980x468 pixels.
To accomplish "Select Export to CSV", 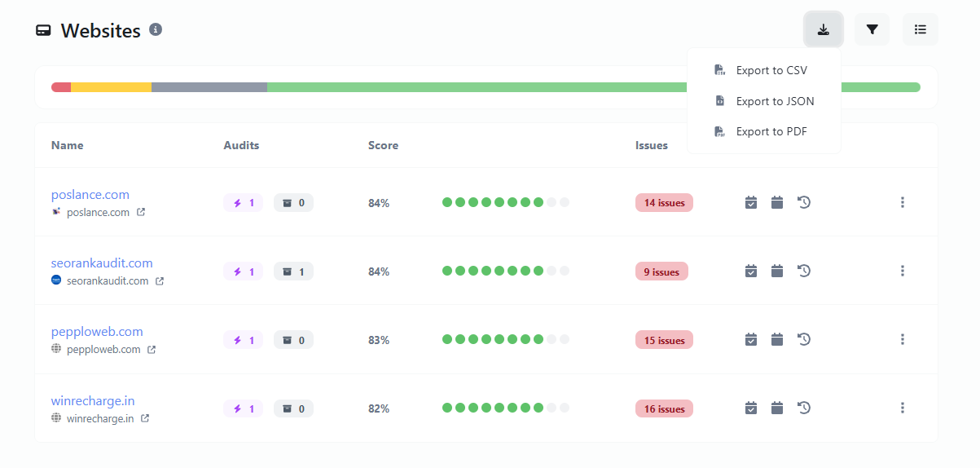I will pyautogui.click(x=771, y=70).
